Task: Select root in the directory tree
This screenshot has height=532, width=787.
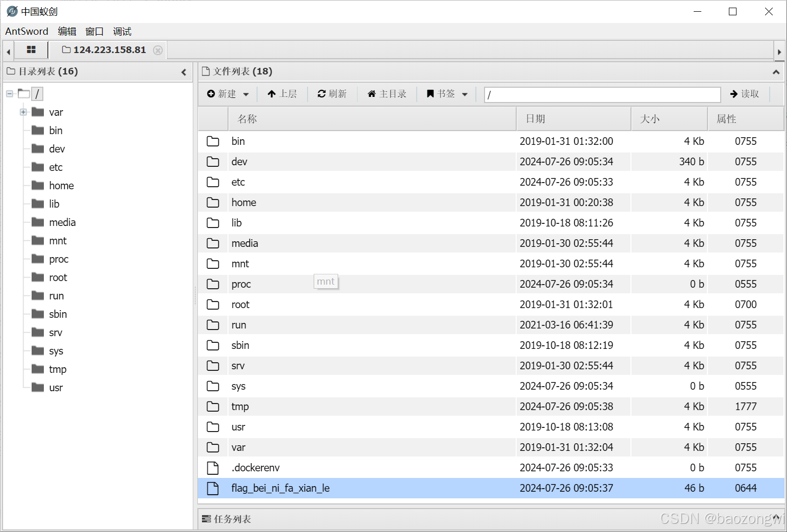Action: coord(58,277)
